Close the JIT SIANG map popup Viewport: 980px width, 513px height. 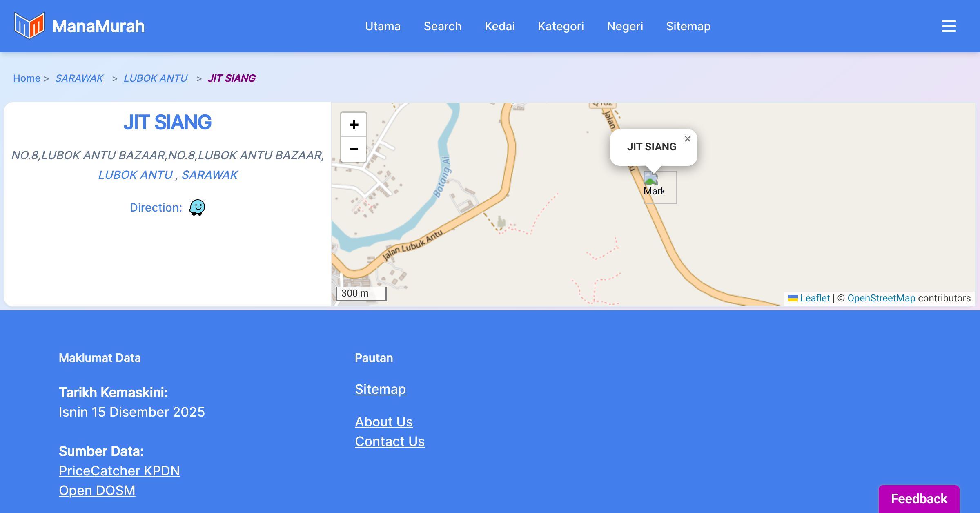pyautogui.click(x=688, y=139)
